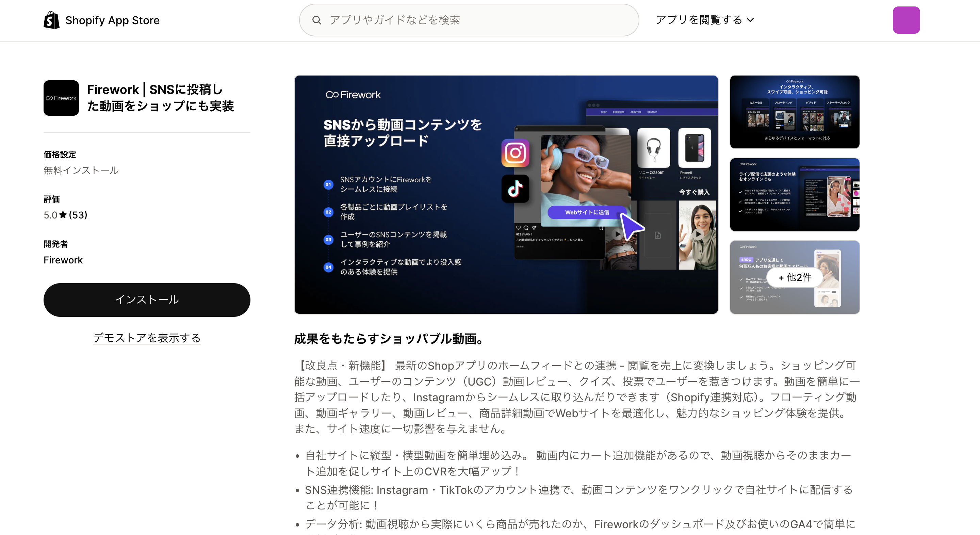
Task: Click the 価格設定 label
Action: (x=60, y=155)
